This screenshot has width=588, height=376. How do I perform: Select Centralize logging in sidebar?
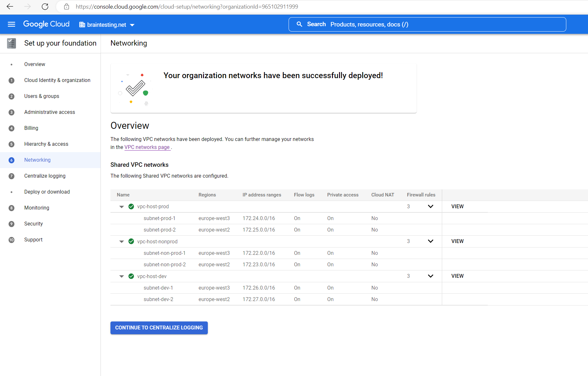[x=45, y=176]
